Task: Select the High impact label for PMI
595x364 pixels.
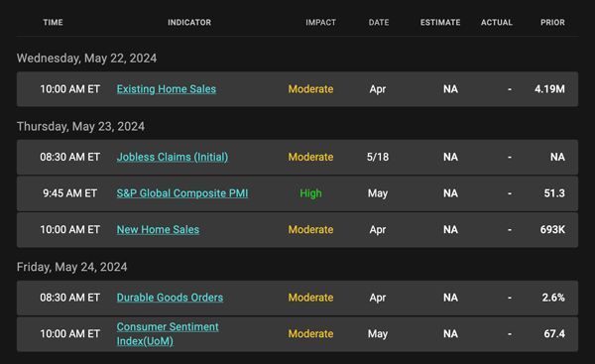Action: click(x=310, y=193)
